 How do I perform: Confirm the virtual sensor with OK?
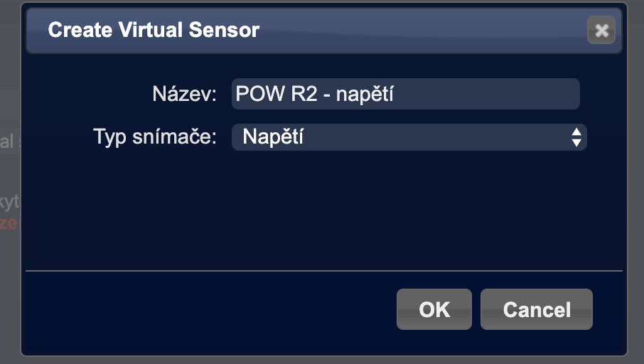[434, 309]
